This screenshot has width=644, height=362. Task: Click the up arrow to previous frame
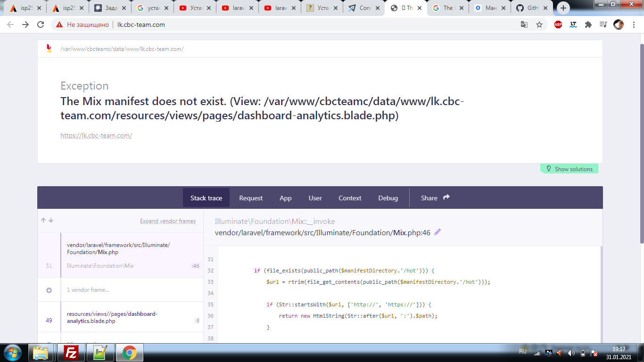[x=43, y=220]
